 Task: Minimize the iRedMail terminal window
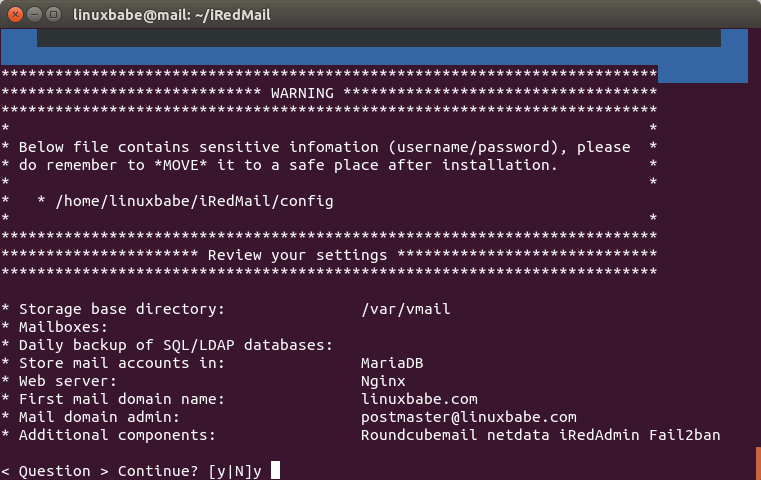35,15
